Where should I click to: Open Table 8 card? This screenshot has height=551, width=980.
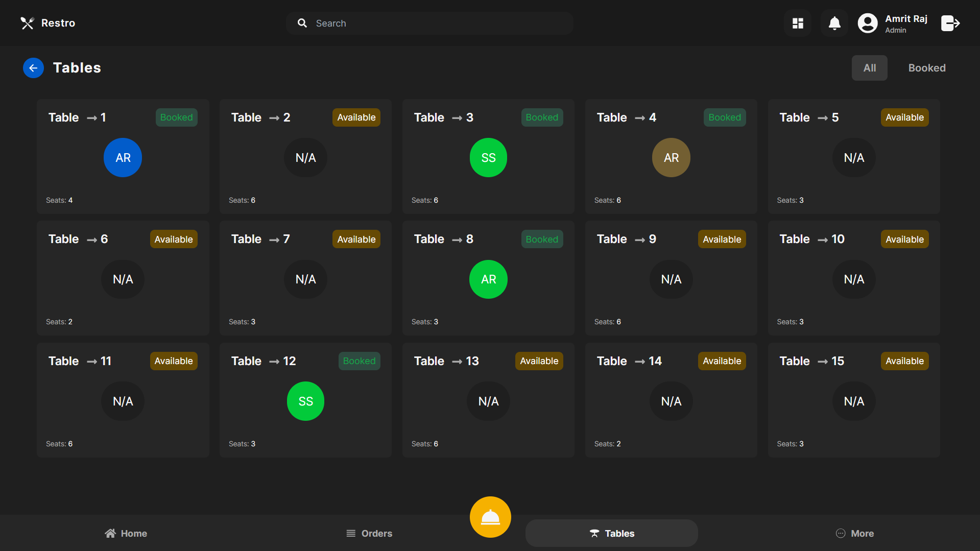click(x=488, y=278)
